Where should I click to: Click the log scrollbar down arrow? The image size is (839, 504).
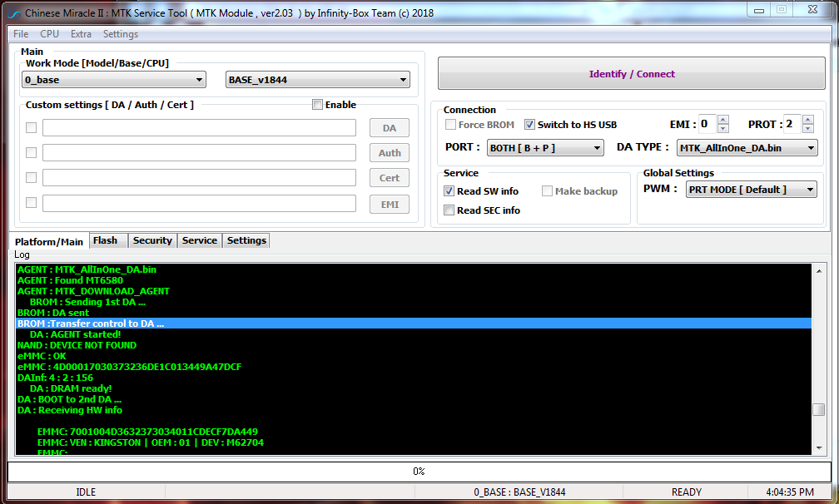(819, 448)
